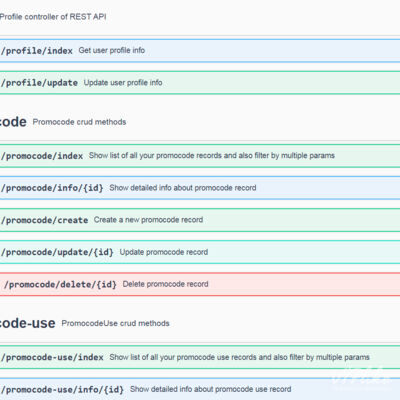Viewport: 400px width, 400px height.
Task: Expand the /promocode/info/{id} endpoint row
Action: click(x=200, y=188)
